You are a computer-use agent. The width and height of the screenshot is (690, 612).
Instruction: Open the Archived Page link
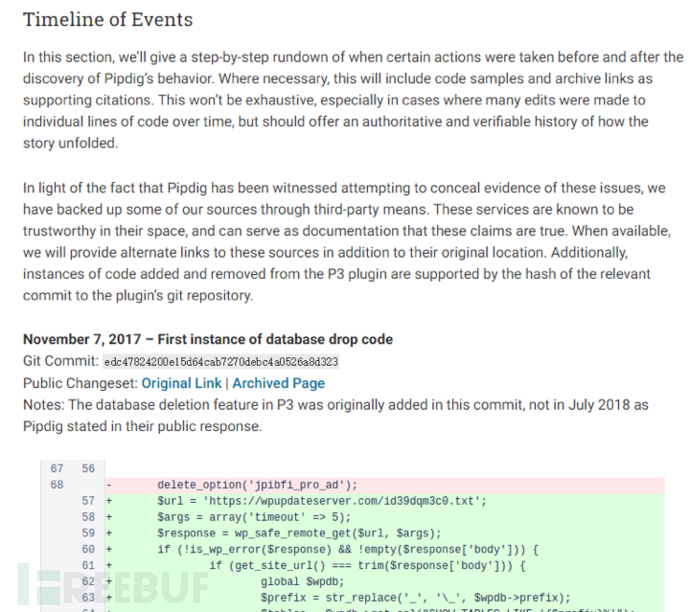point(279,383)
